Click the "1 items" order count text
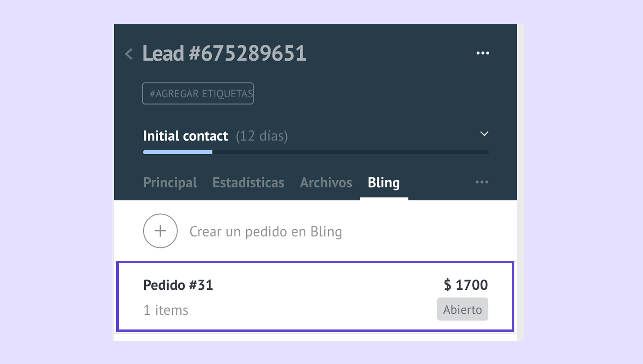 click(165, 310)
